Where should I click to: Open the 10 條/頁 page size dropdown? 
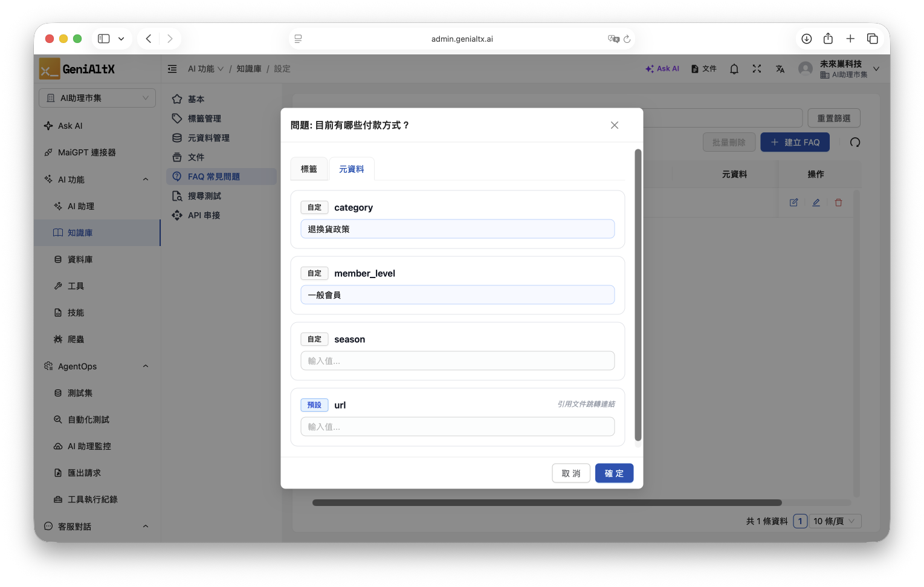(x=835, y=521)
